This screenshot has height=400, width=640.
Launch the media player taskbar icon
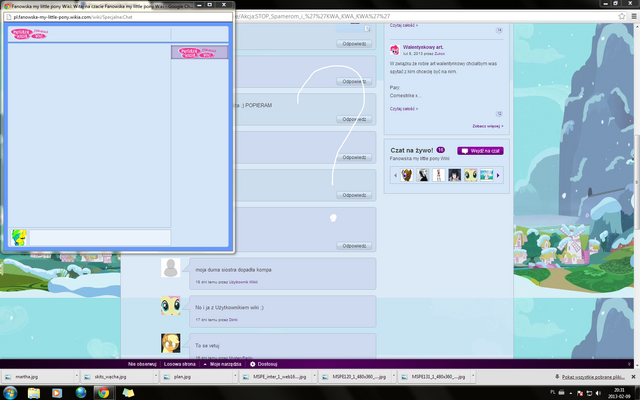pos(57,393)
